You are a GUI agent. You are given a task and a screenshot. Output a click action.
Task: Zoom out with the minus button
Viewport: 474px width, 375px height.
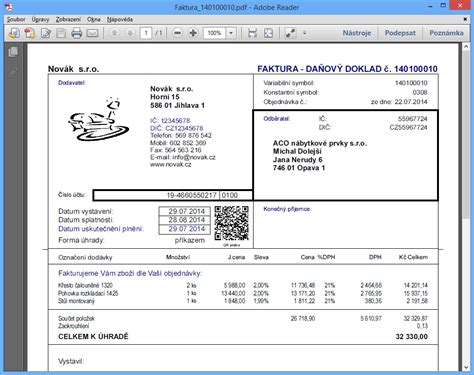click(177, 33)
